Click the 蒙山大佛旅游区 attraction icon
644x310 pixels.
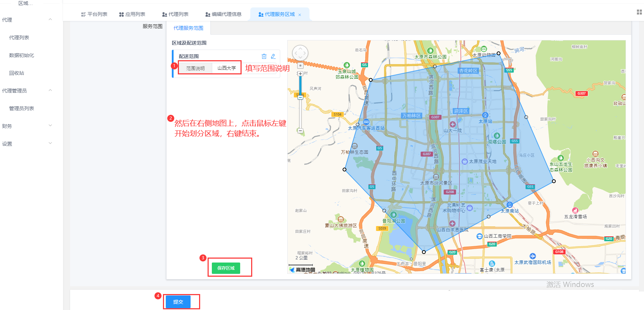341,219
